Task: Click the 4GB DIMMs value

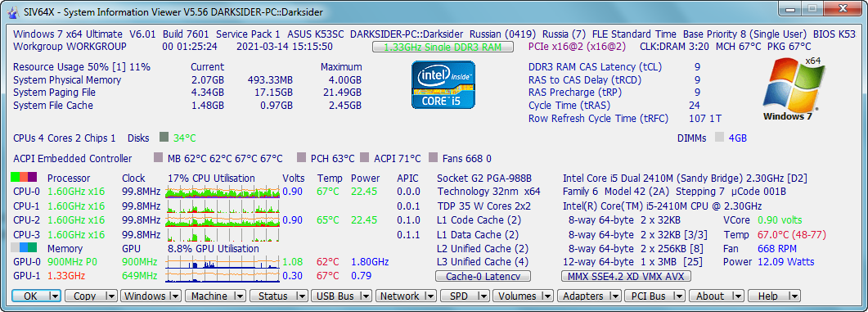Action: pyautogui.click(x=738, y=138)
